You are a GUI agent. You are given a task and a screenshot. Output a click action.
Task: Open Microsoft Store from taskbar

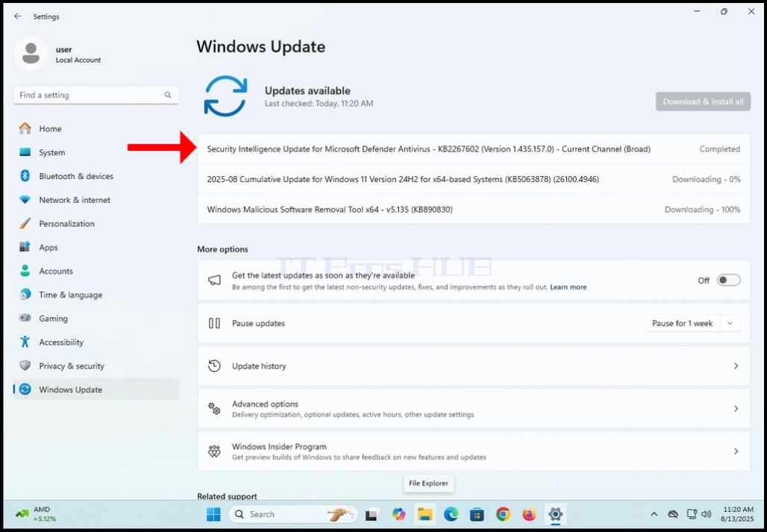(477, 514)
